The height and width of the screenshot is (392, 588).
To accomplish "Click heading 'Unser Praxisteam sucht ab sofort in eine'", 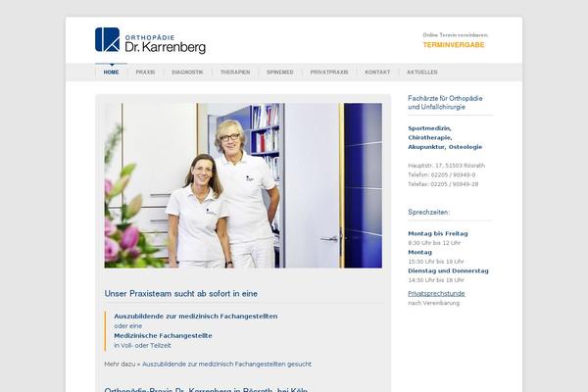I will tap(181, 294).
